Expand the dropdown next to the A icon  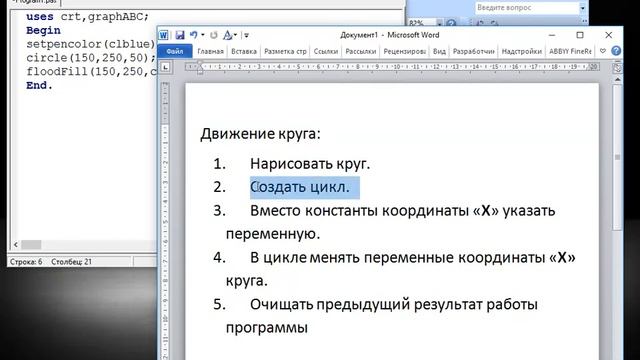tap(235, 36)
